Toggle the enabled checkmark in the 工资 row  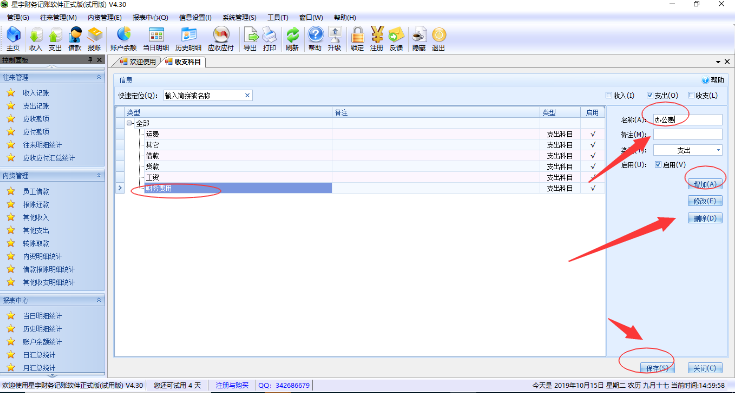point(593,177)
